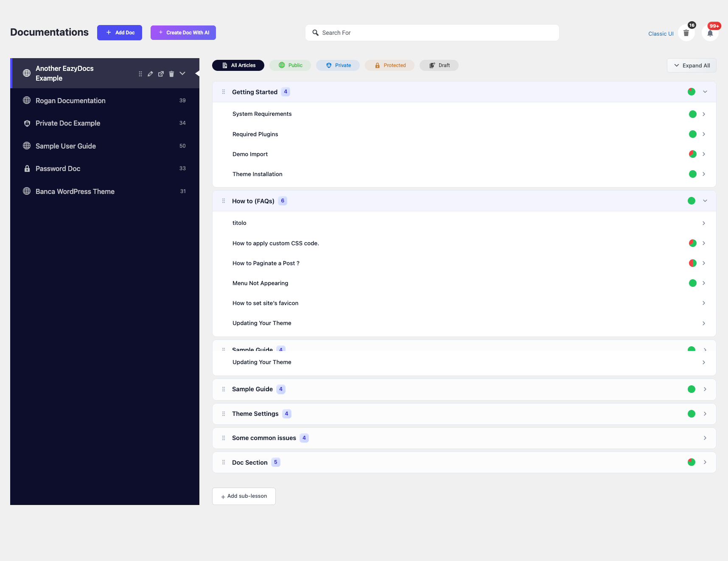
Task: Click the green status dot of System Requirements
Action: click(693, 114)
